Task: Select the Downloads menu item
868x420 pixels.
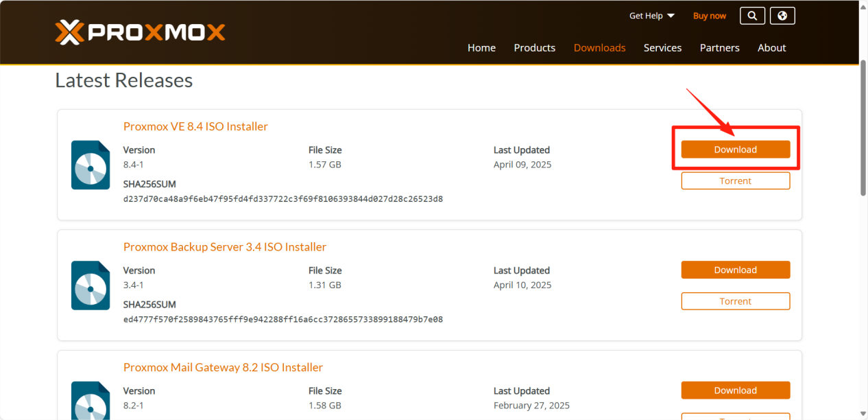Action: 599,48
